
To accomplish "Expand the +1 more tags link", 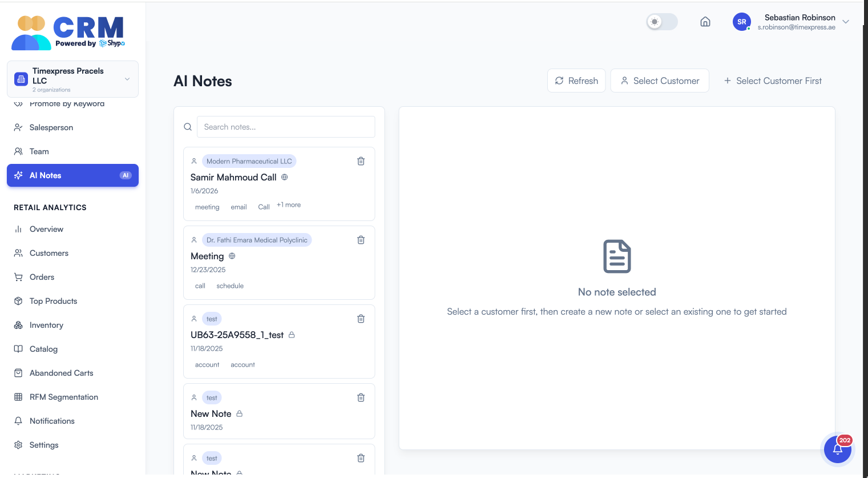I will point(289,204).
